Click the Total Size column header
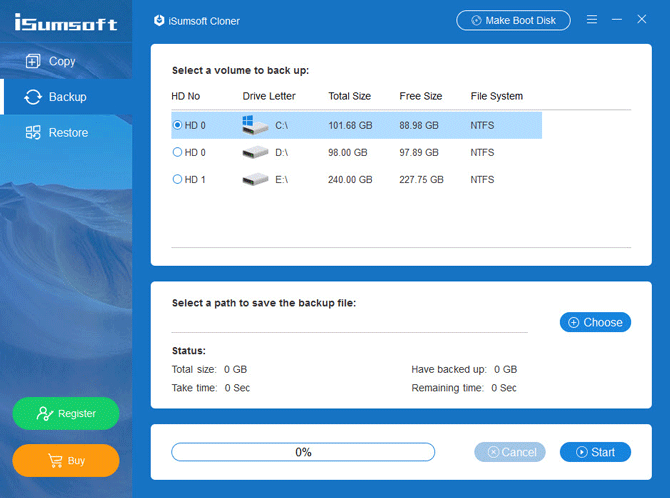670x498 pixels. coord(349,96)
